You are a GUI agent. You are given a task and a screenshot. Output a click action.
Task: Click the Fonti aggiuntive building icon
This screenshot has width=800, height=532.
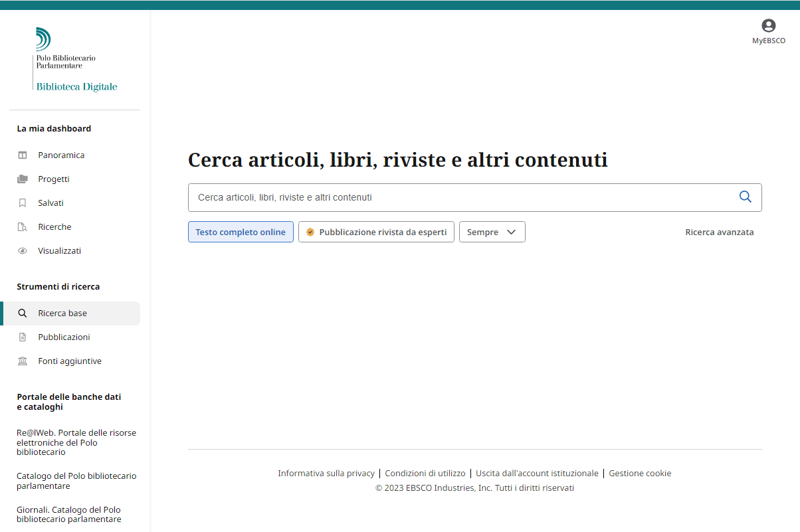click(x=23, y=361)
